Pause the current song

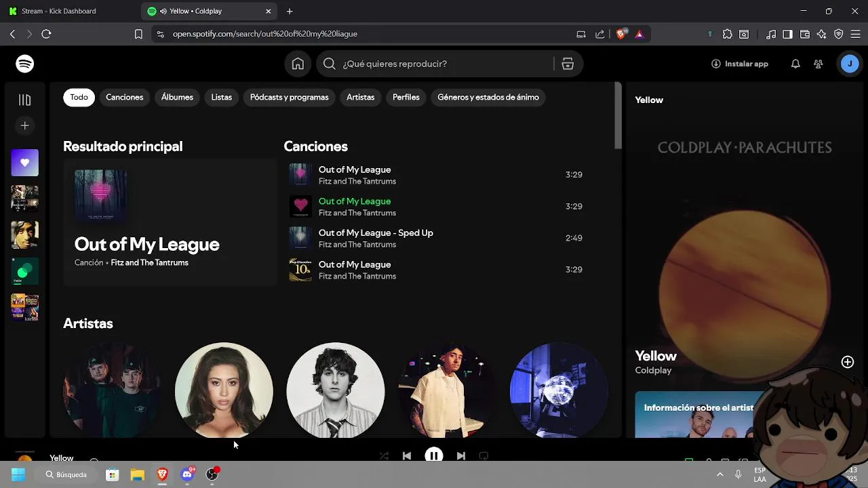(x=434, y=455)
